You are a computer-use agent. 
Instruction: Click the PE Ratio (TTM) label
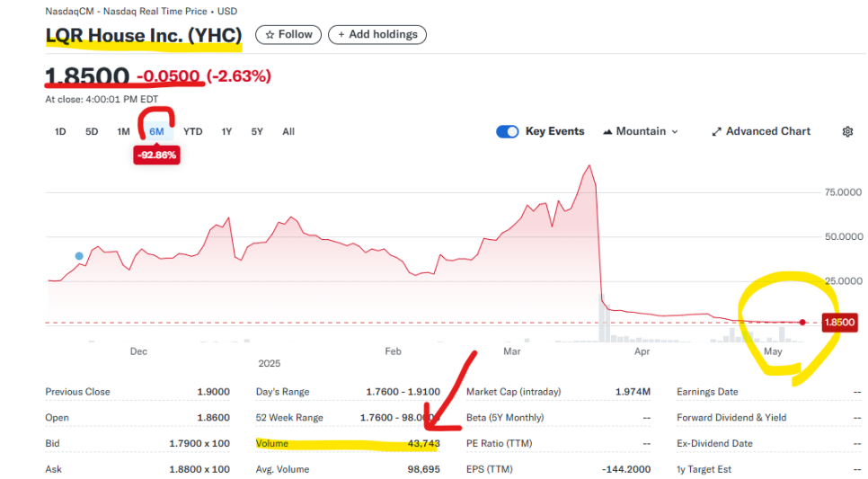click(x=499, y=444)
